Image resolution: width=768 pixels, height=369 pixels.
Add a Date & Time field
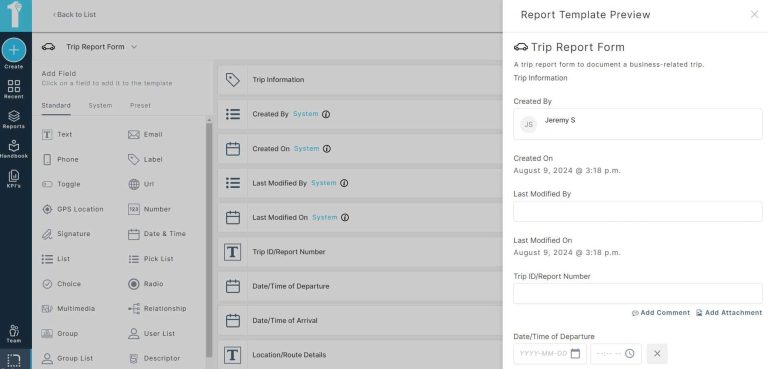(x=157, y=234)
